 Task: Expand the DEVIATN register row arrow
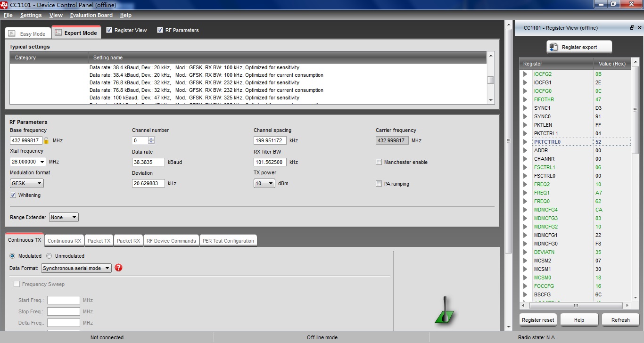pos(525,252)
